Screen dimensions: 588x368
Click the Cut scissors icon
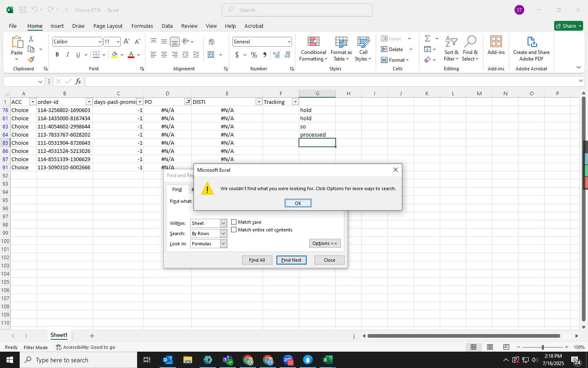[31, 39]
